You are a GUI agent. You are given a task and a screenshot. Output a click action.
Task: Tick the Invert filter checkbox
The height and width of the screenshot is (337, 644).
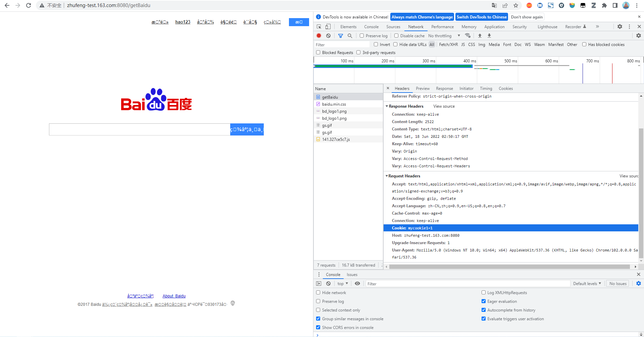coord(376,44)
